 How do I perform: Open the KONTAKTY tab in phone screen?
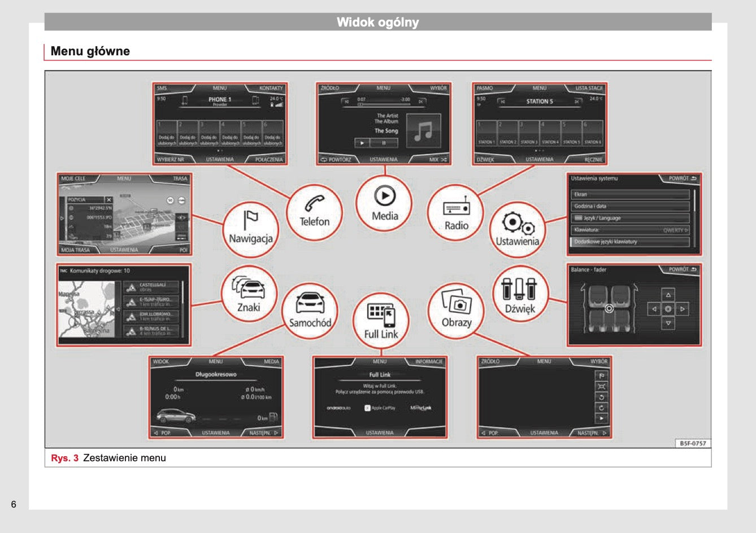[271, 88]
